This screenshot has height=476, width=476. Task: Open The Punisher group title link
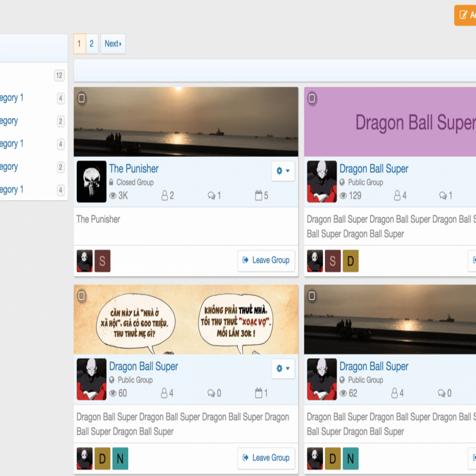pyautogui.click(x=134, y=169)
